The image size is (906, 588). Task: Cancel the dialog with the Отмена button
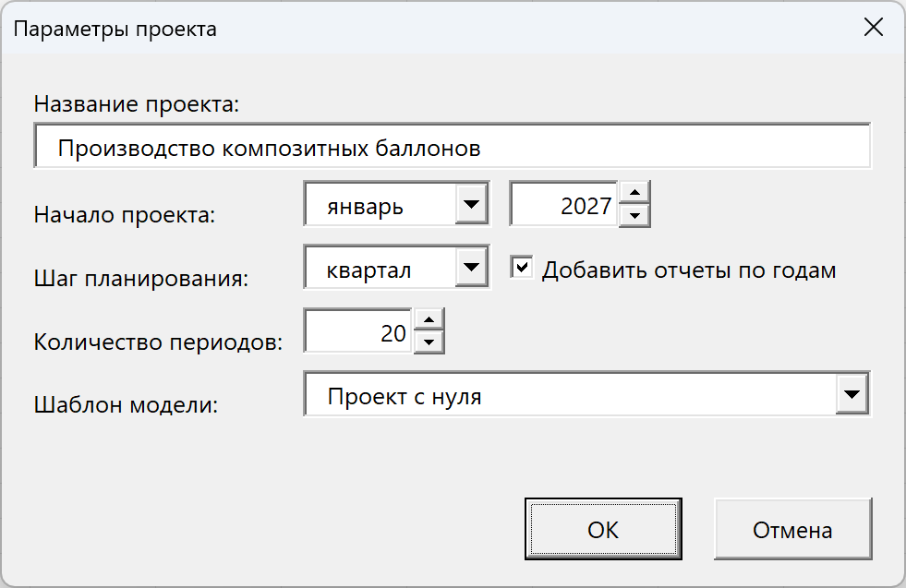click(792, 529)
